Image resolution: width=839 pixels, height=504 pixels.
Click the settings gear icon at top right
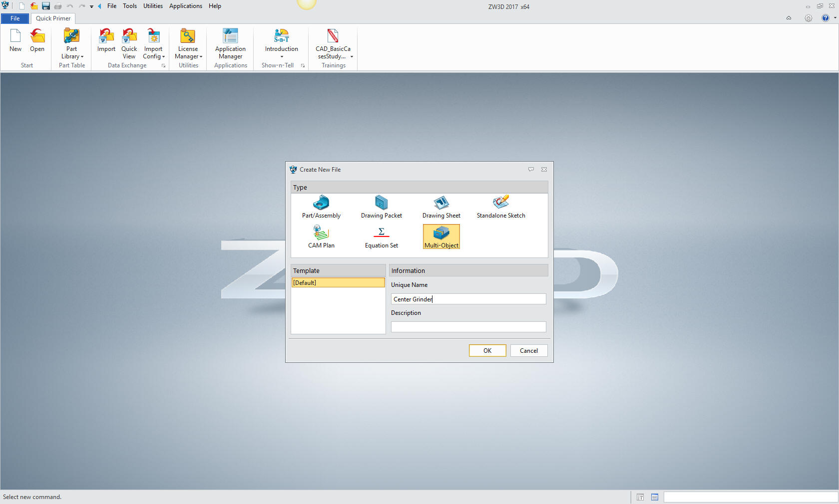click(x=808, y=18)
